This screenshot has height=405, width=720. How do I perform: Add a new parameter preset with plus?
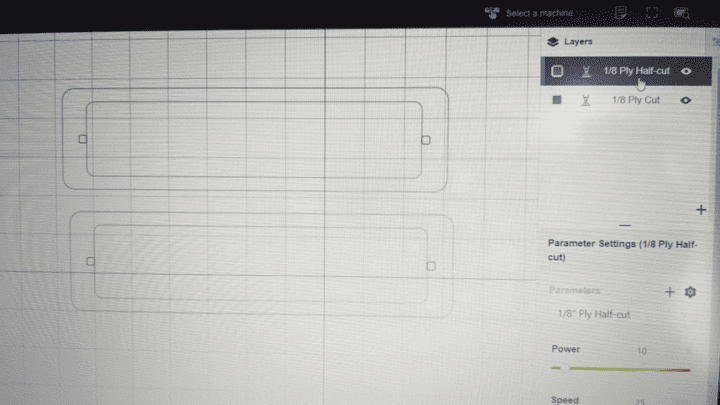pyautogui.click(x=669, y=292)
